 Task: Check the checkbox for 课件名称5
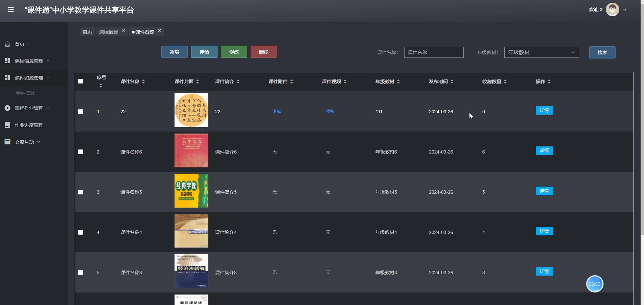80,192
